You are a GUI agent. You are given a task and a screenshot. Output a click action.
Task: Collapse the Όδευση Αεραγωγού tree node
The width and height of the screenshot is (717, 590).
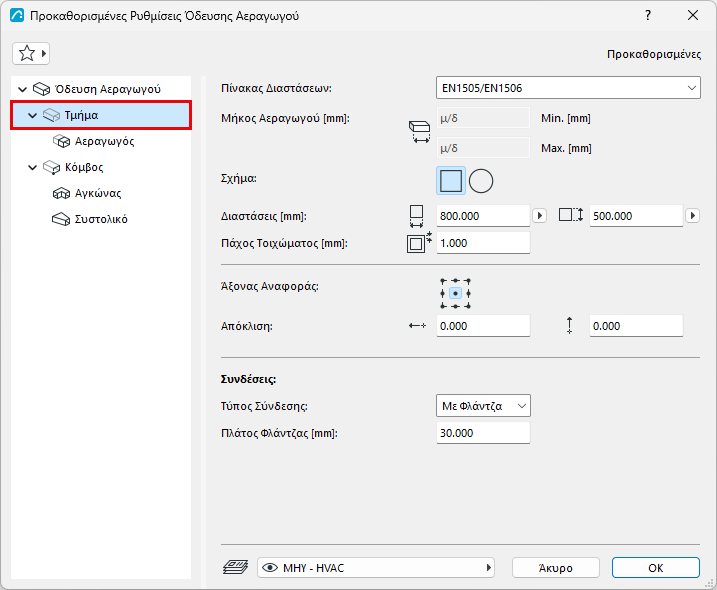tap(22, 89)
